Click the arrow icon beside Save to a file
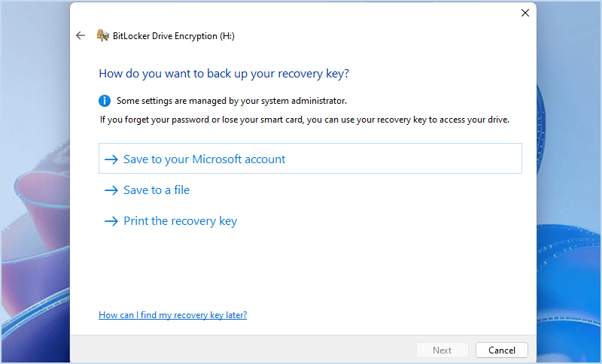Image resolution: width=602 pixels, height=364 pixels. tap(111, 190)
